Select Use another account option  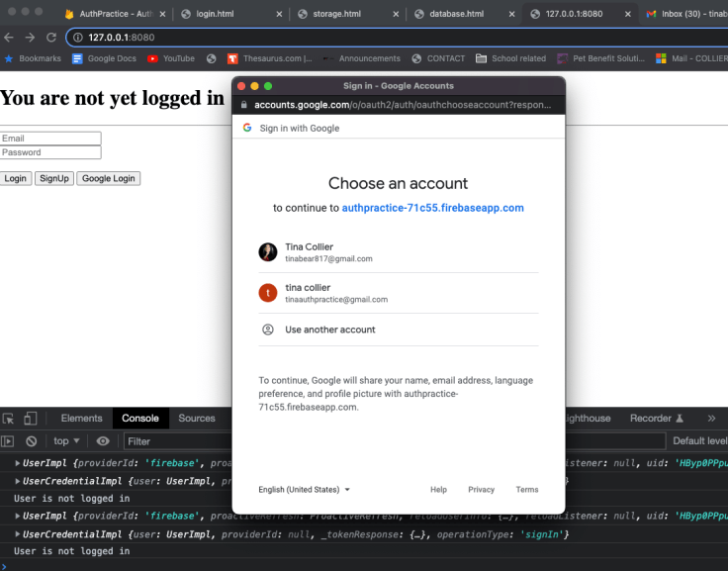[x=399, y=330]
